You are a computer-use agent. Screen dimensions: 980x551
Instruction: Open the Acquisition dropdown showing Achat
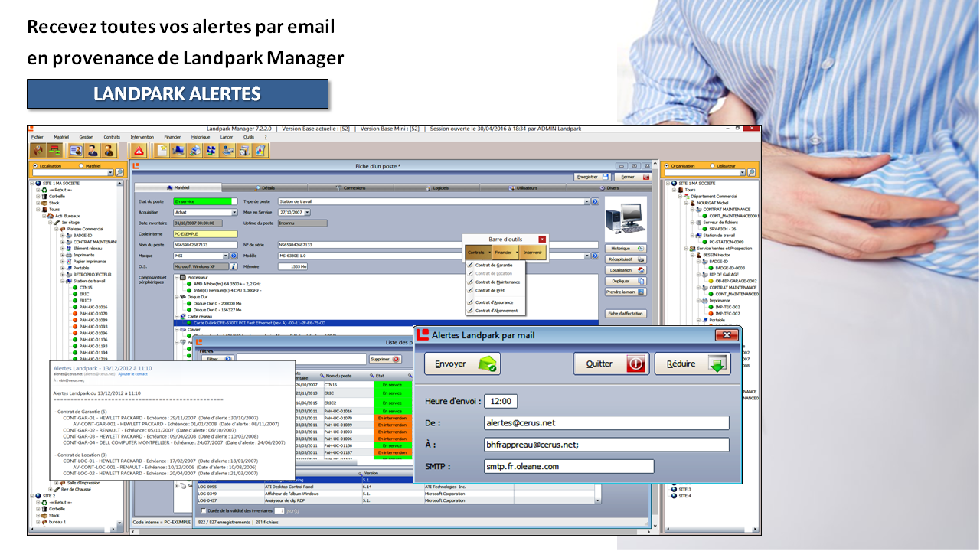click(x=234, y=212)
